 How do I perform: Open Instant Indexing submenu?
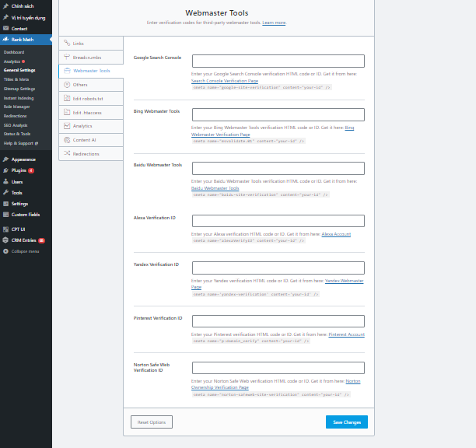coord(19,98)
